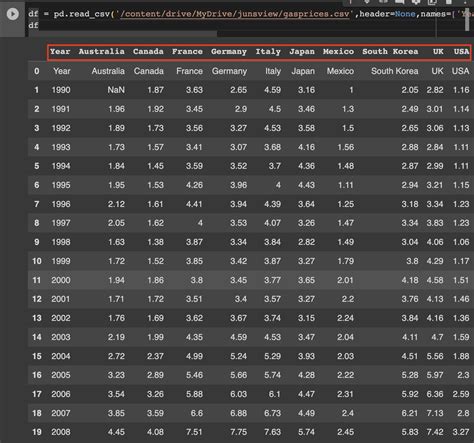Viewport: 474px width, 443px height.
Task: Click the 2002 Japan value 3.15
Action: pos(306,318)
